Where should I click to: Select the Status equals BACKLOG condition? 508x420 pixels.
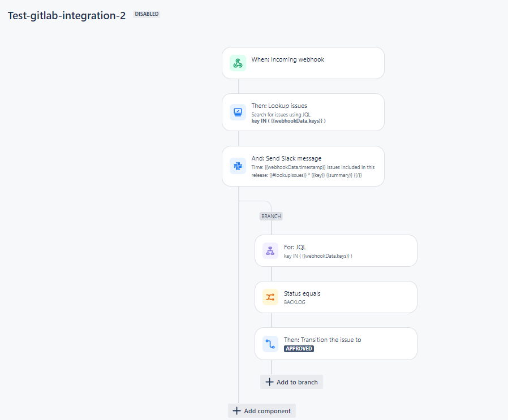click(337, 297)
